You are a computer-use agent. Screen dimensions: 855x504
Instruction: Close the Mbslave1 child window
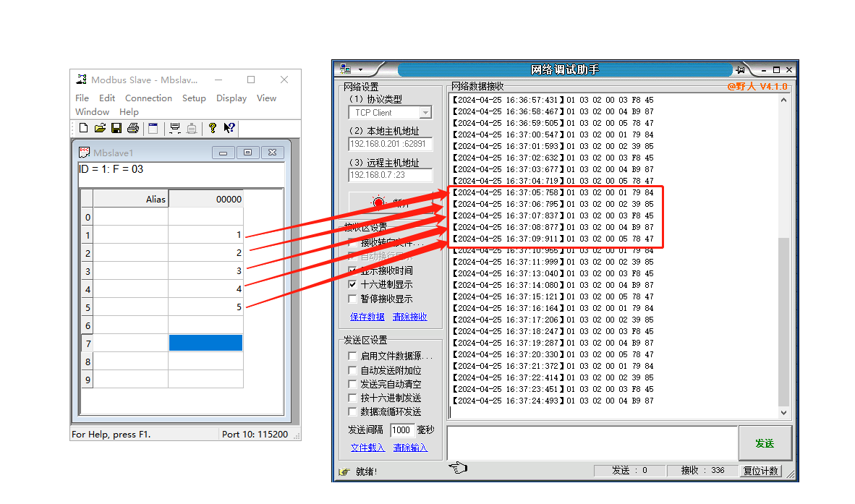tap(272, 153)
